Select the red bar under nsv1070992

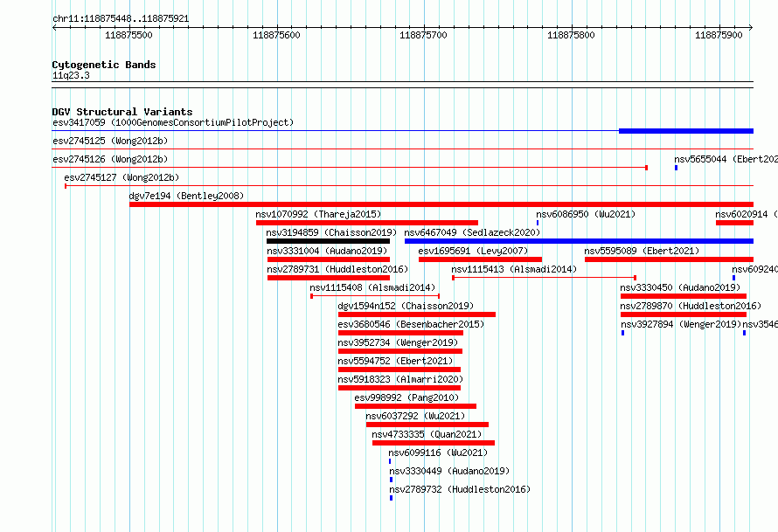click(366, 223)
